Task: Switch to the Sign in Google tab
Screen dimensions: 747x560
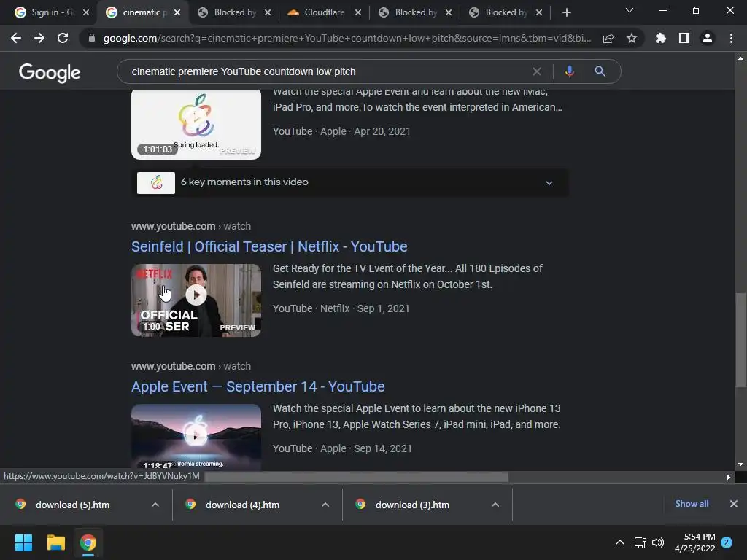Action: pos(45,12)
